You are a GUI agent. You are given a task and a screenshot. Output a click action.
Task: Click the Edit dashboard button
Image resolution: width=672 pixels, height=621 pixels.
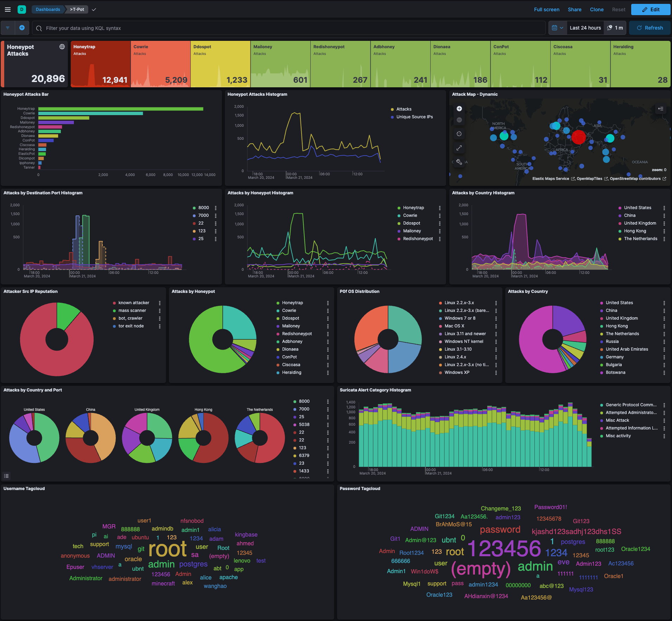pos(651,10)
